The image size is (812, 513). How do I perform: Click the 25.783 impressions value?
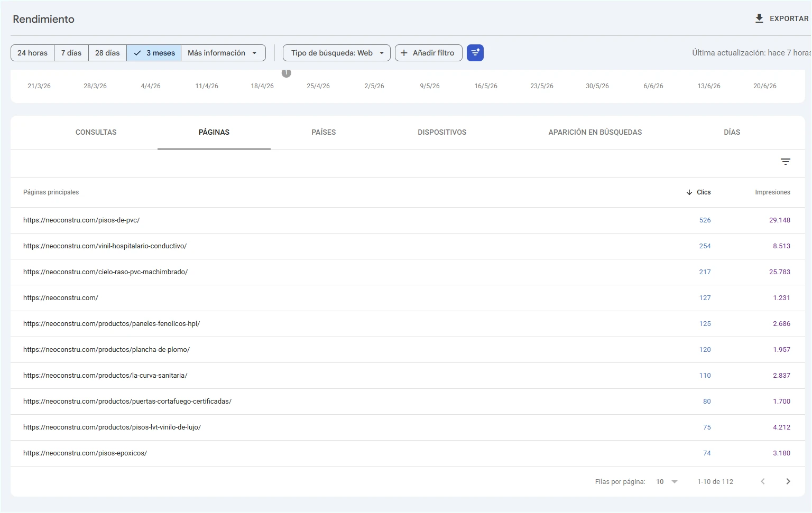(x=780, y=272)
